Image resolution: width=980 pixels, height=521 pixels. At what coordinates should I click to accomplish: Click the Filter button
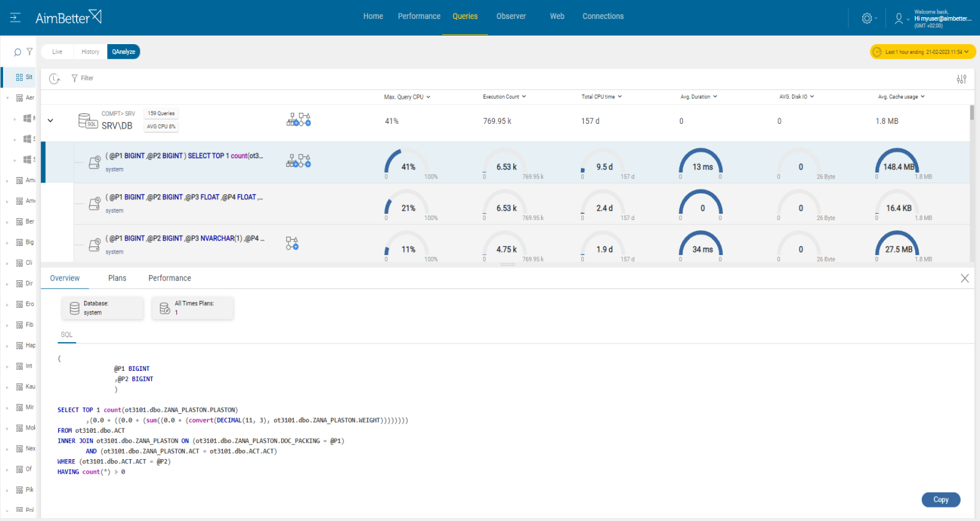pos(83,78)
